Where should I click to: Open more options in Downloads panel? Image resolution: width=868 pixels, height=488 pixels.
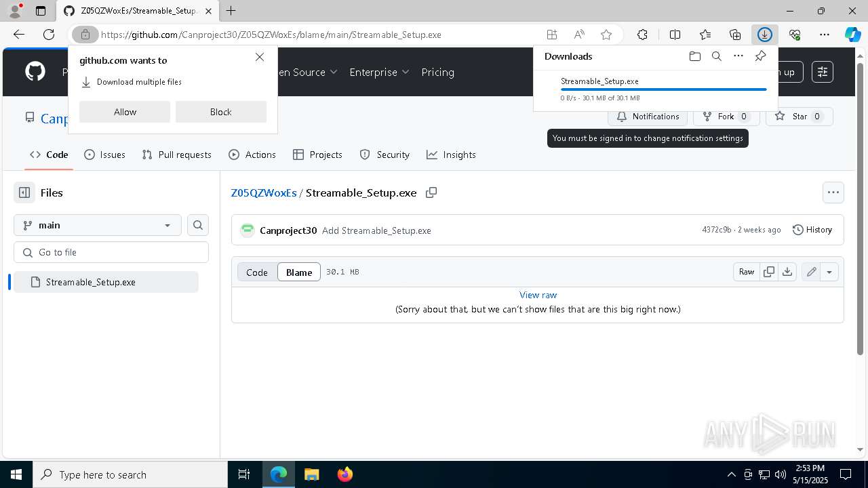738,56
